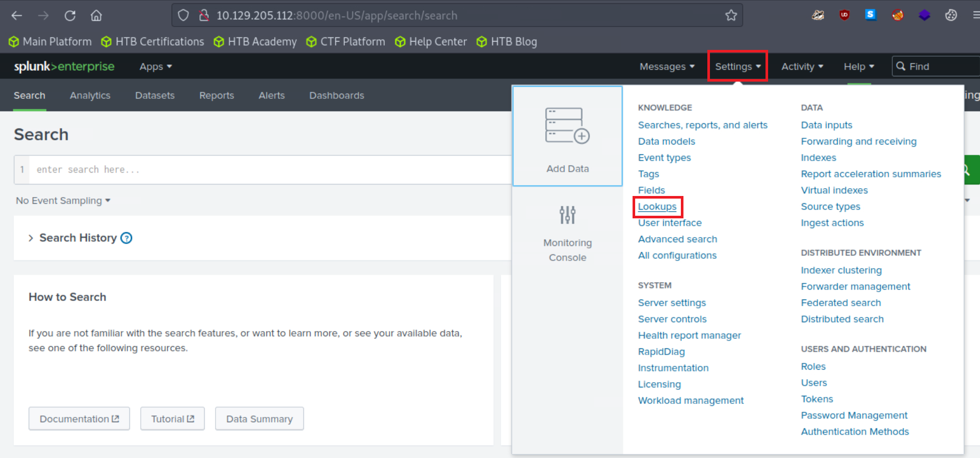Click the Search History help icon
The image size is (980, 458).
tap(126, 238)
